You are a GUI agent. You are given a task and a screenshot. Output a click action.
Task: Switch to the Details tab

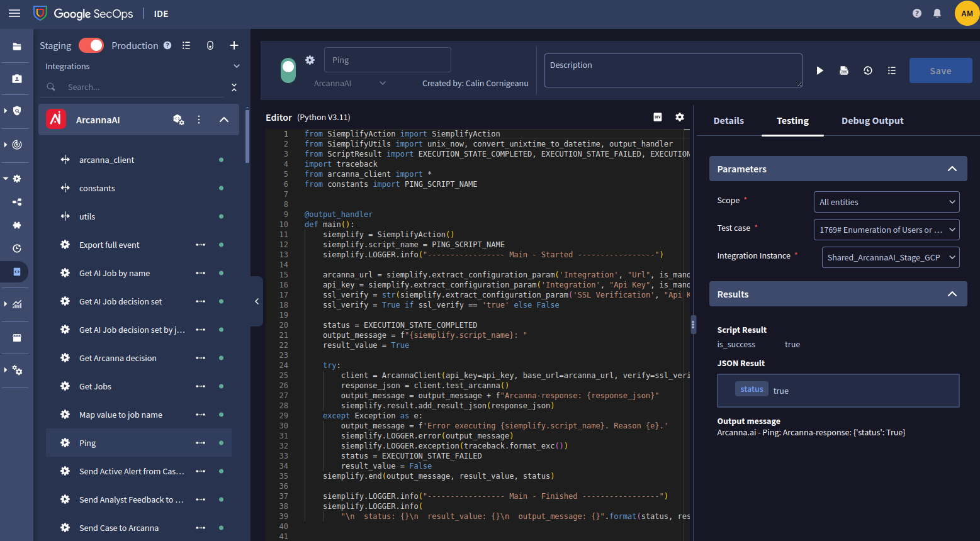tap(728, 121)
